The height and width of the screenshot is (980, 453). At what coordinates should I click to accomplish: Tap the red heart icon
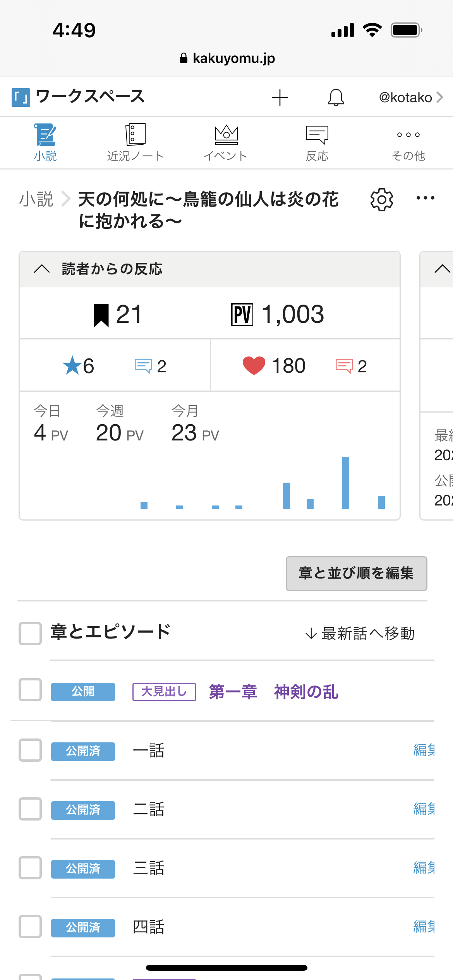click(254, 366)
